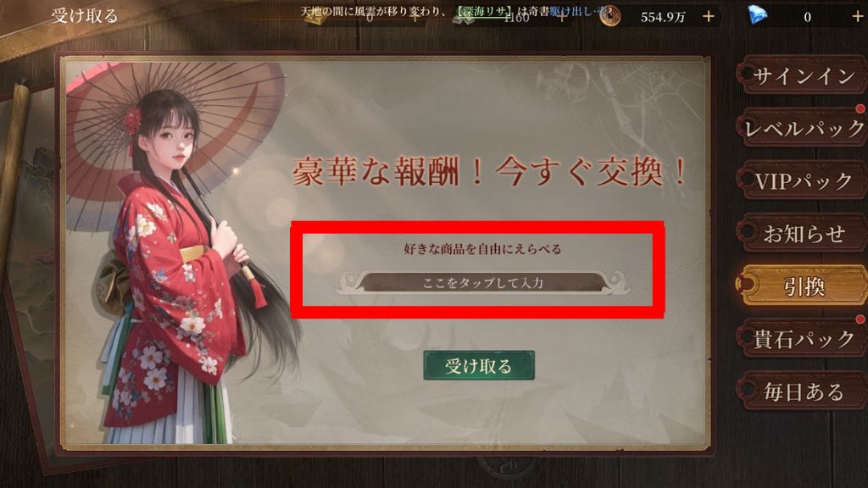Viewport: 868px width, 488px height.
Task: Tap the gold ingot icon in top bar
Action: (317, 19)
